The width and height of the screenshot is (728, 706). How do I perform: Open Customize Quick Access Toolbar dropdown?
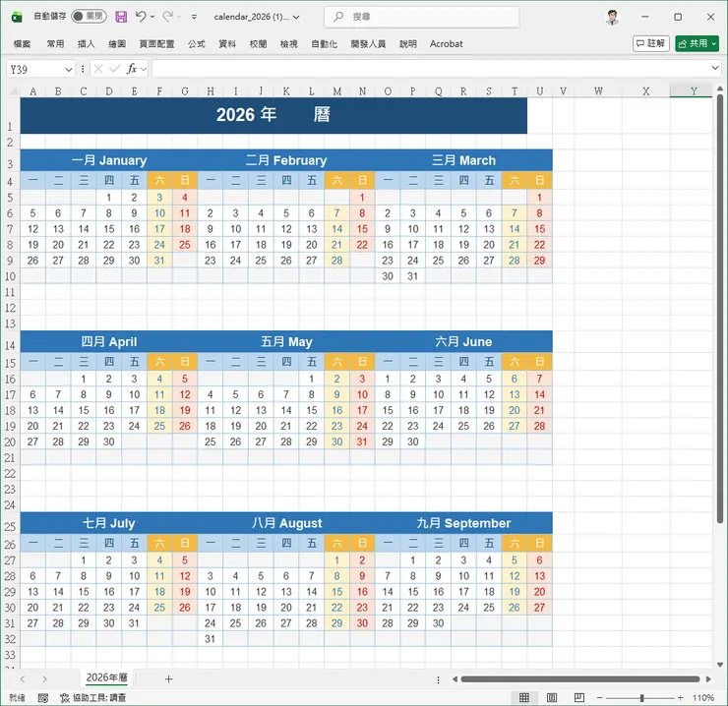coord(194,17)
